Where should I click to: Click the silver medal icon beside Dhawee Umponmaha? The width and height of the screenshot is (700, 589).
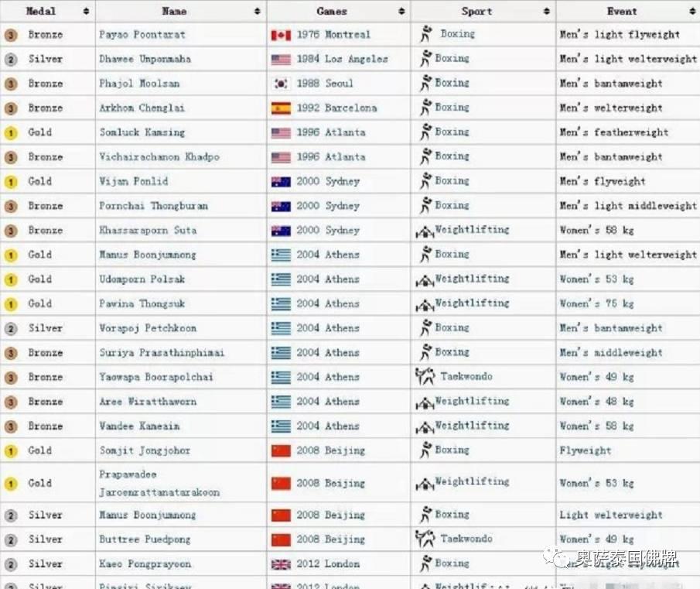[x=11, y=60]
